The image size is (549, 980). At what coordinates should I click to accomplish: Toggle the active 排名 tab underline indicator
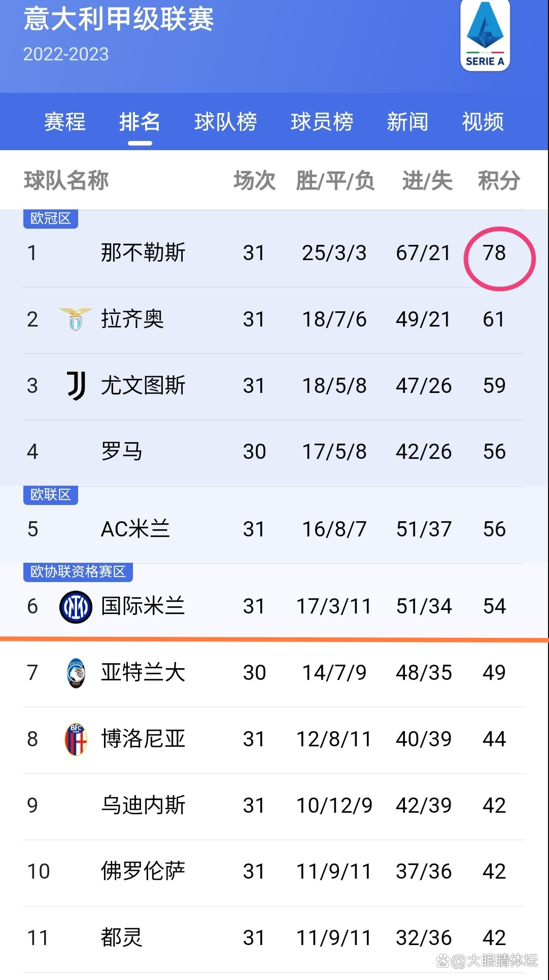click(140, 144)
